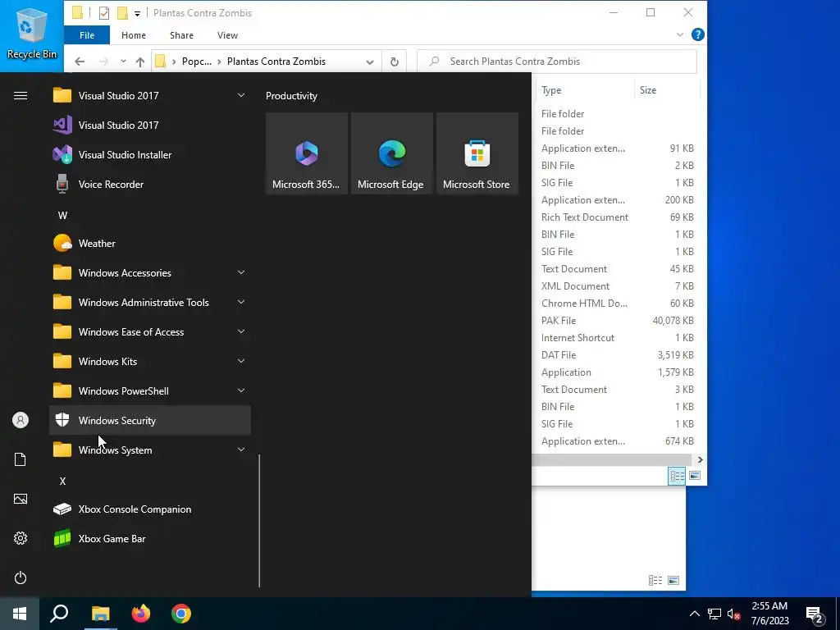Click the Power button in Start

pos(21,577)
